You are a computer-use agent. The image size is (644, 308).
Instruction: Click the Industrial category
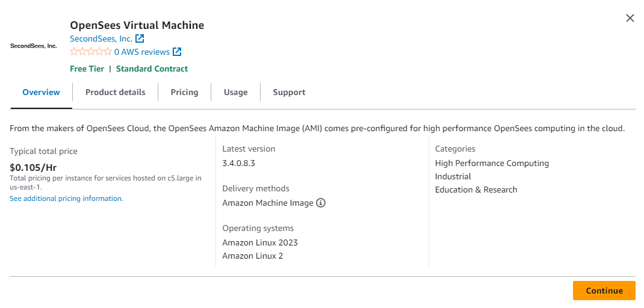[x=453, y=176]
